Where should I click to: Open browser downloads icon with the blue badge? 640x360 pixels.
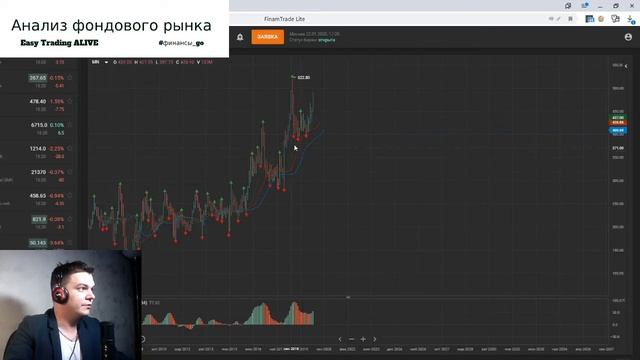tap(631, 19)
